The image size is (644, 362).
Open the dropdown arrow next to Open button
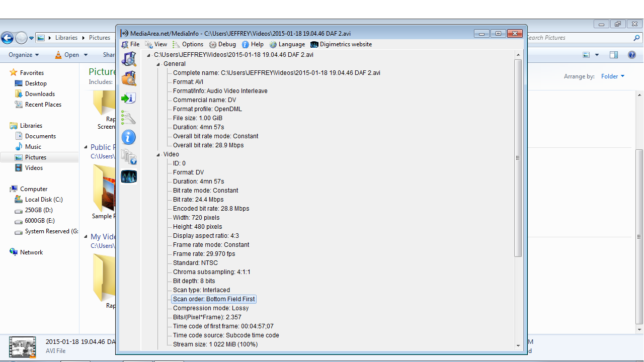point(86,55)
